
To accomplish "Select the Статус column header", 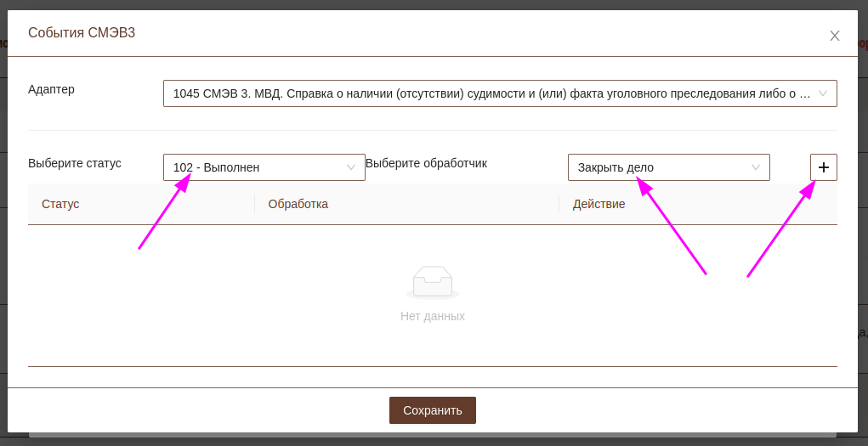I will pos(60,204).
